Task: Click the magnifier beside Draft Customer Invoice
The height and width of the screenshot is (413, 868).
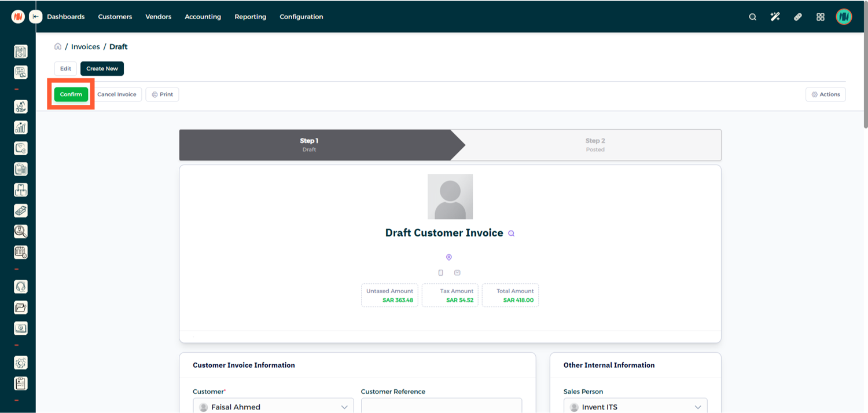Action: [x=511, y=233]
